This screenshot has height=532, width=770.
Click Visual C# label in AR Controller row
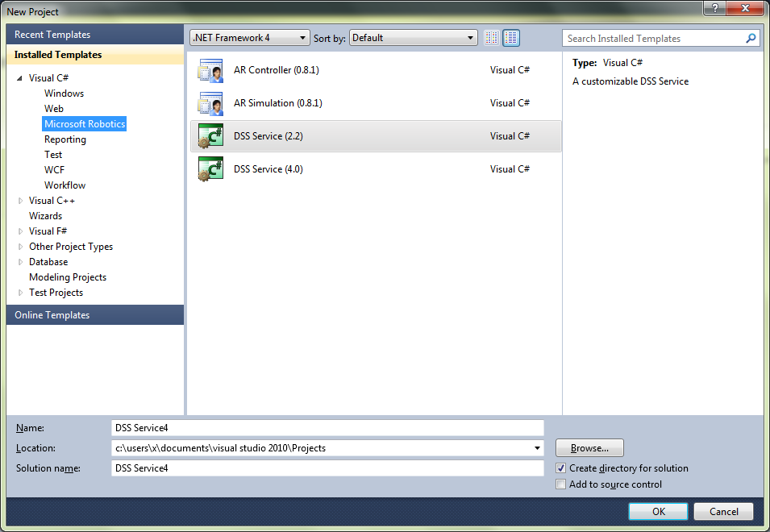pyautogui.click(x=510, y=70)
